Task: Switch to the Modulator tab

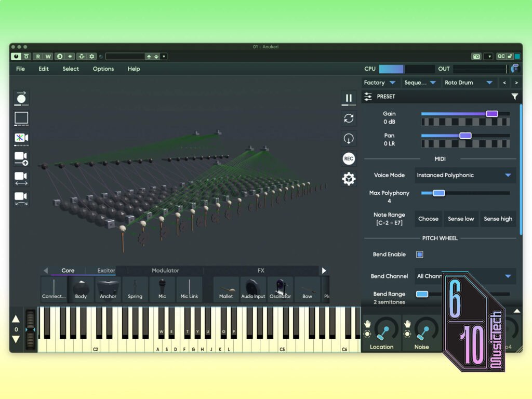Action: pos(165,270)
